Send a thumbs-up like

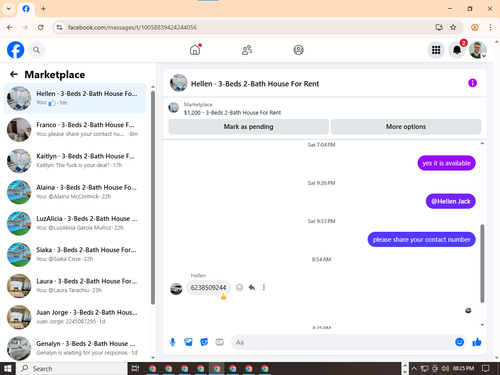coord(477,342)
